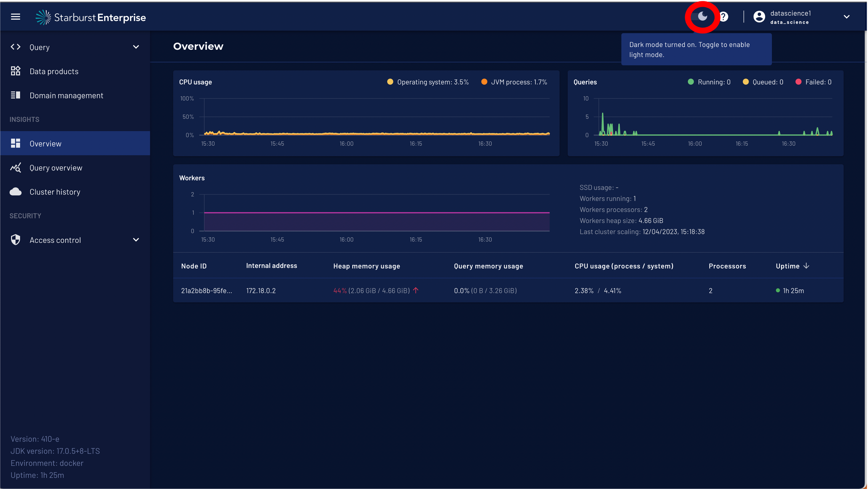Click the Data products sidebar icon

(15, 71)
